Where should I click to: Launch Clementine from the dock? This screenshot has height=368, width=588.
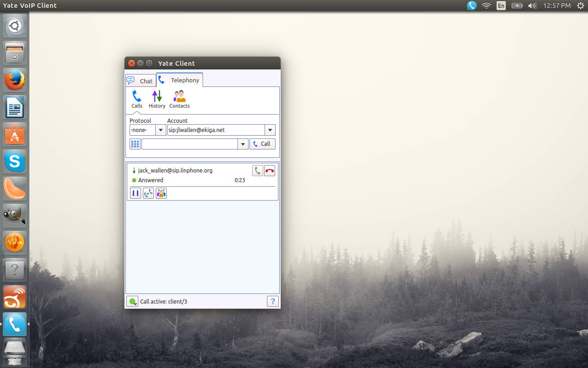pyautogui.click(x=15, y=189)
